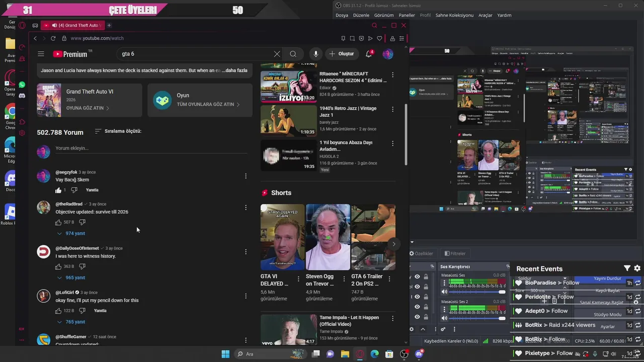644x362 pixels.
Task: Open more options for @LofiGirl comment
Action: pyautogui.click(x=246, y=296)
